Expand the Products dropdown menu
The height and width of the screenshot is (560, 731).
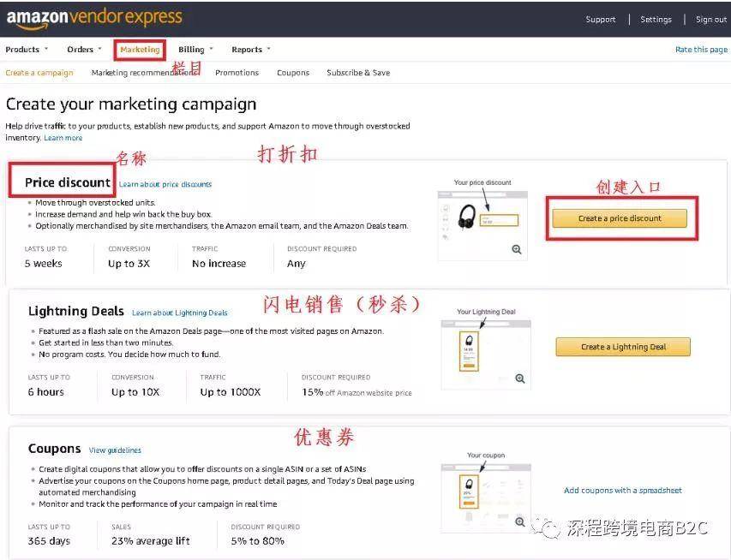[27, 50]
